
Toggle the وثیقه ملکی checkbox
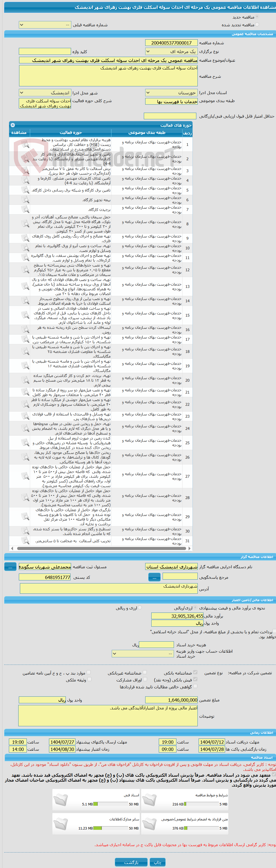pyautogui.click(x=89, y=679)
